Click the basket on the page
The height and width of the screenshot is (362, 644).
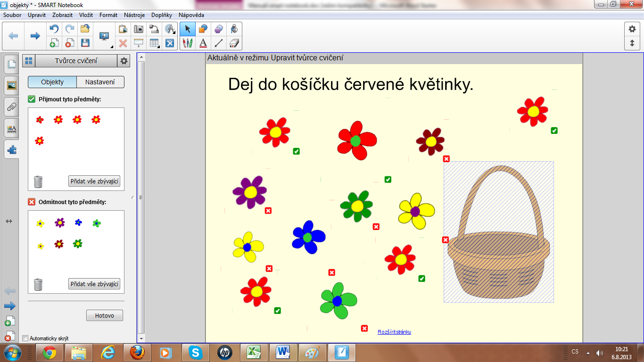coord(498,232)
